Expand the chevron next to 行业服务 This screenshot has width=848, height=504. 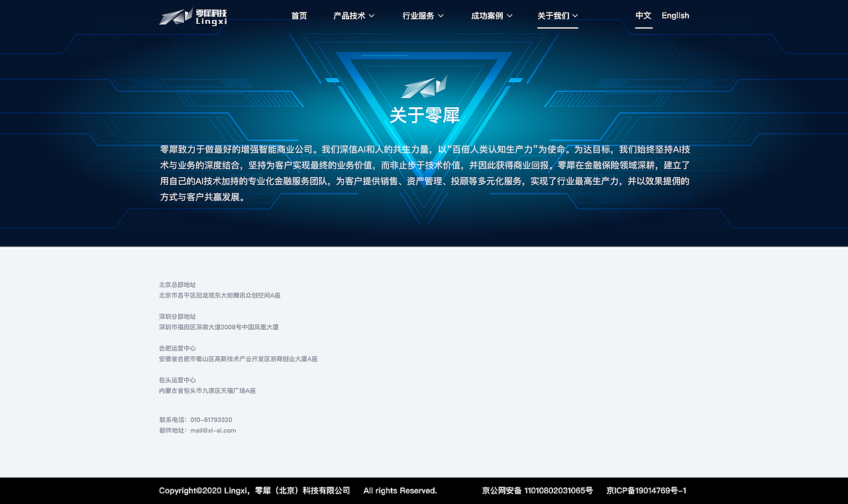pos(441,15)
